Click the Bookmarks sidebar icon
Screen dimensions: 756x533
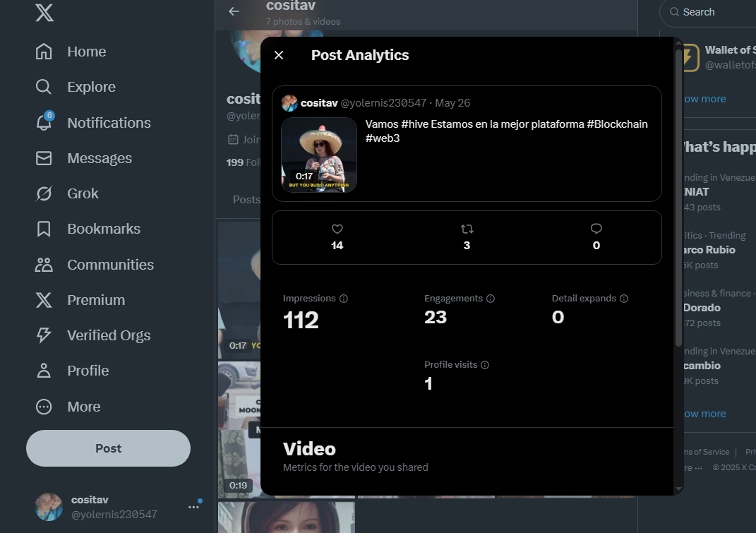click(x=44, y=229)
